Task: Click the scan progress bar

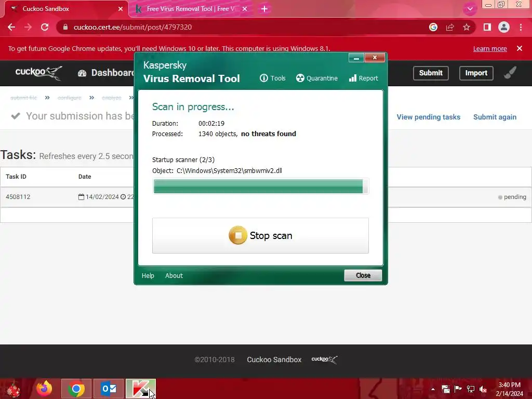Action: pos(260,187)
